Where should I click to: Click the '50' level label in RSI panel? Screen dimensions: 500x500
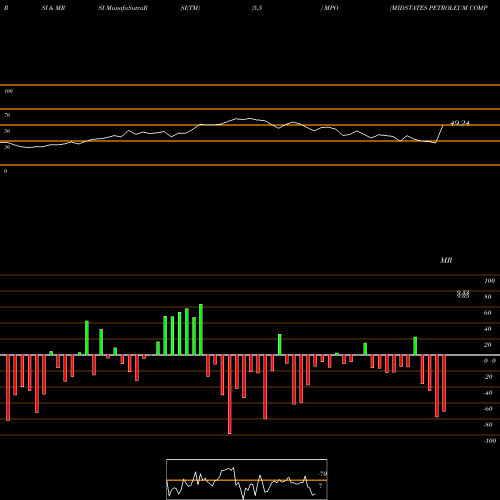(x=7, y=131)
